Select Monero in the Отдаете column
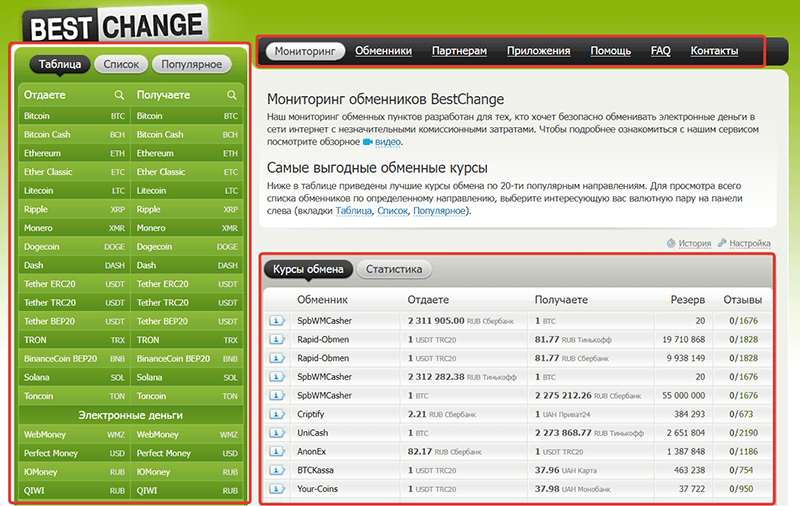Image resolution: width=800 pixels, height=506 pixels. [x=74, y=228]
